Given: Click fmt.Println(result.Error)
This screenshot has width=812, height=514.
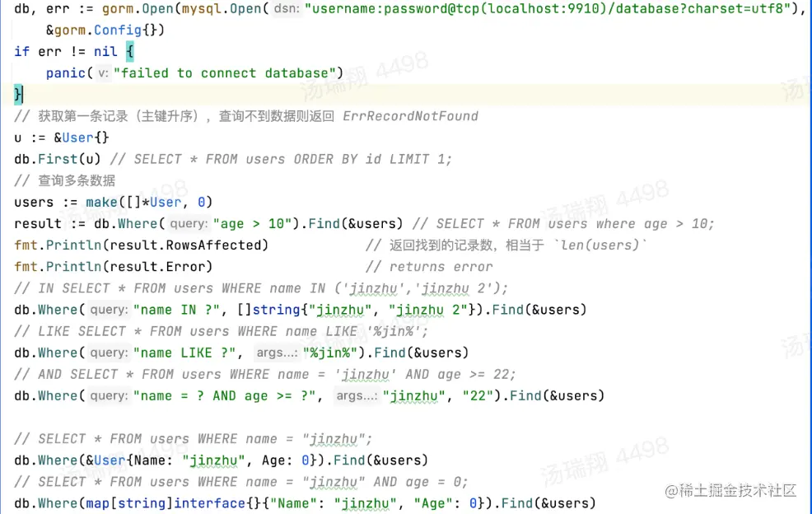Looking at the screenshot, I should coord(114,267).
